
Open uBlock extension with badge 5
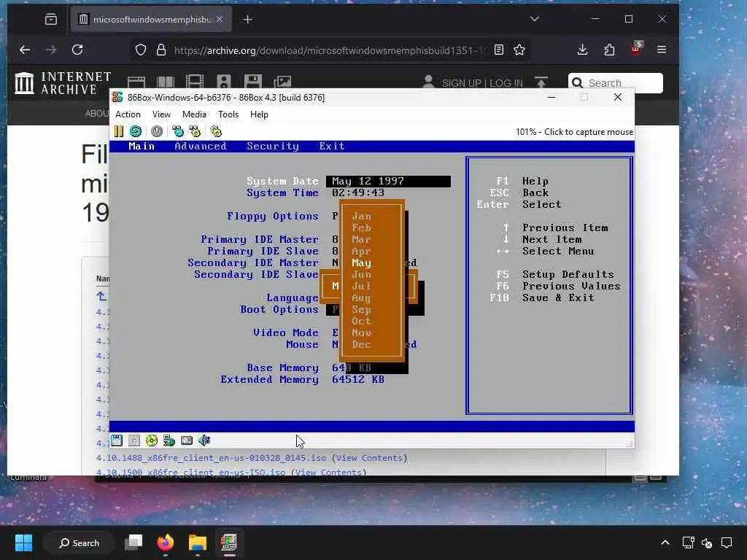click(636, 49)
